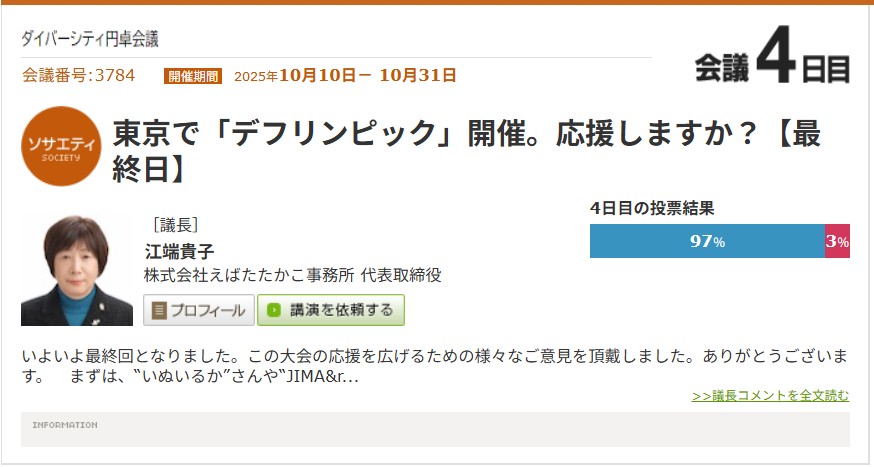Click the chairperson portrait photo

77,270
